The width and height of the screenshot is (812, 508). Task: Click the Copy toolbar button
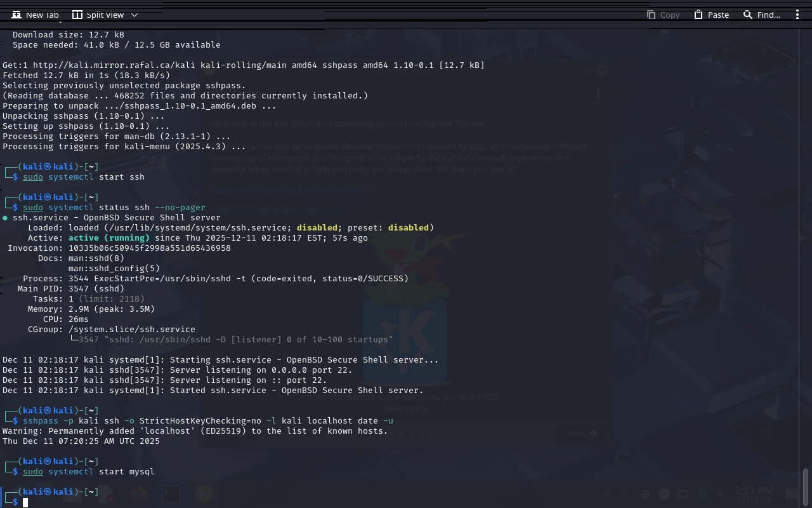tap(663, 15)
